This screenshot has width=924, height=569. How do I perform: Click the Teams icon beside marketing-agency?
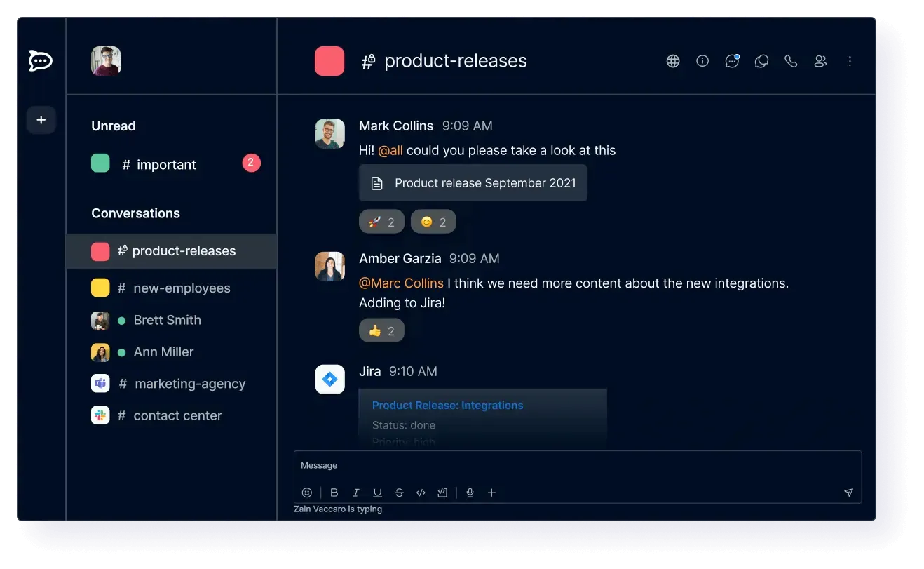100,383
